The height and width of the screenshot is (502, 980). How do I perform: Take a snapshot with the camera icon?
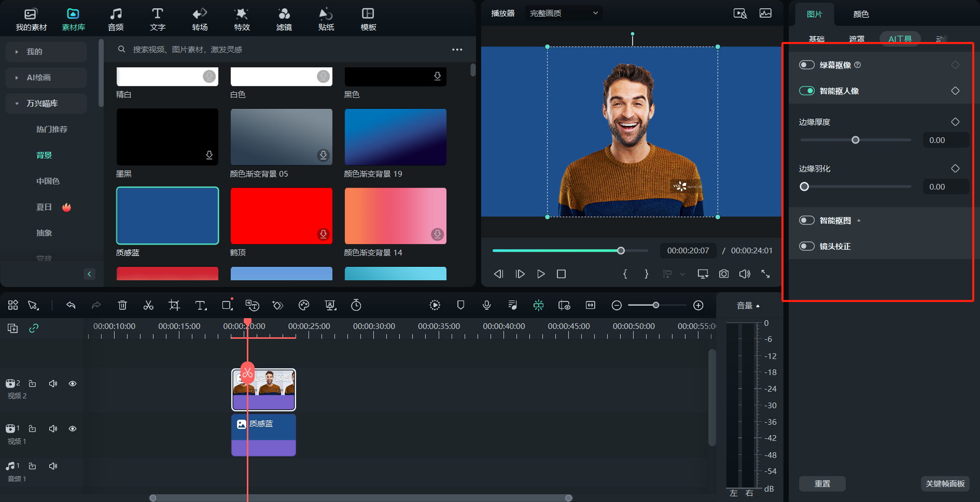click(724, 274)
